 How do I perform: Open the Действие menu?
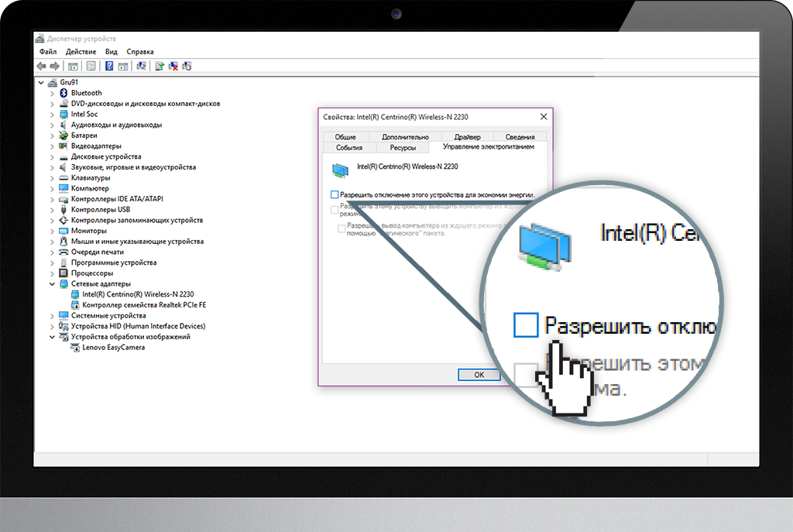pos(81,52)
